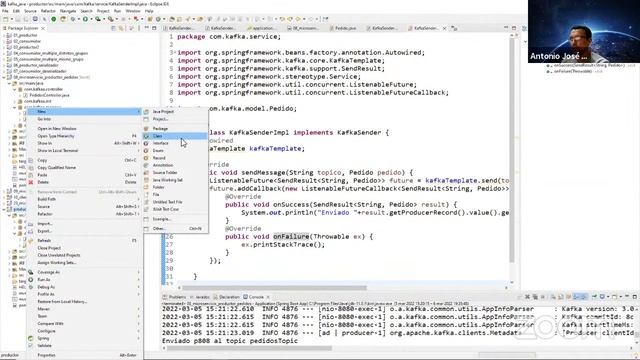Click the Collapse All icon in Package Explorer
This screenshot has width=640, height=360.
click(114, 28)
